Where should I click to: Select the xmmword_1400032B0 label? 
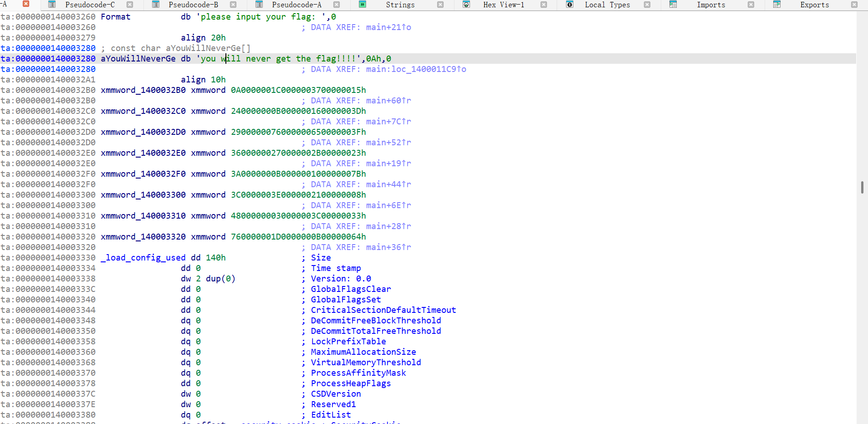143,90
